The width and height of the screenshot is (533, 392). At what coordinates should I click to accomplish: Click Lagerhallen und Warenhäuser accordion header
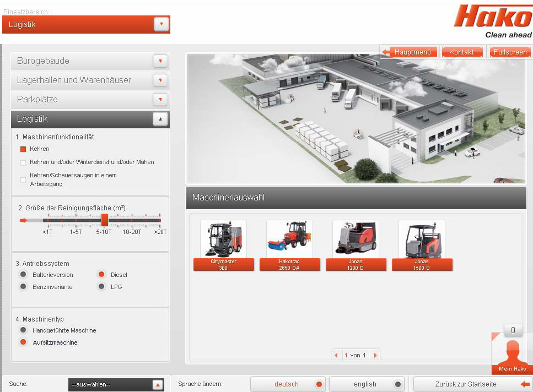(x=90, y=80)
